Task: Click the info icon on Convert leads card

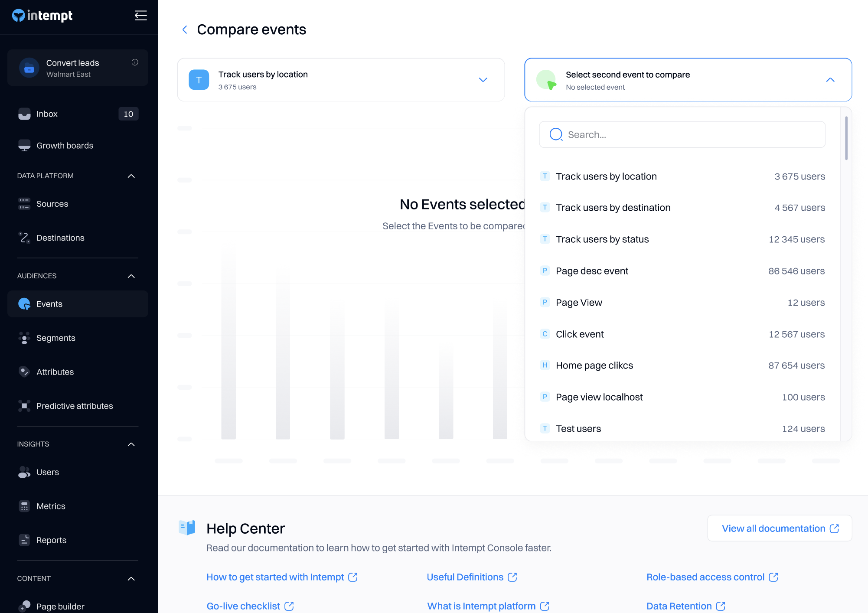Action: click(x=135, y=62)
